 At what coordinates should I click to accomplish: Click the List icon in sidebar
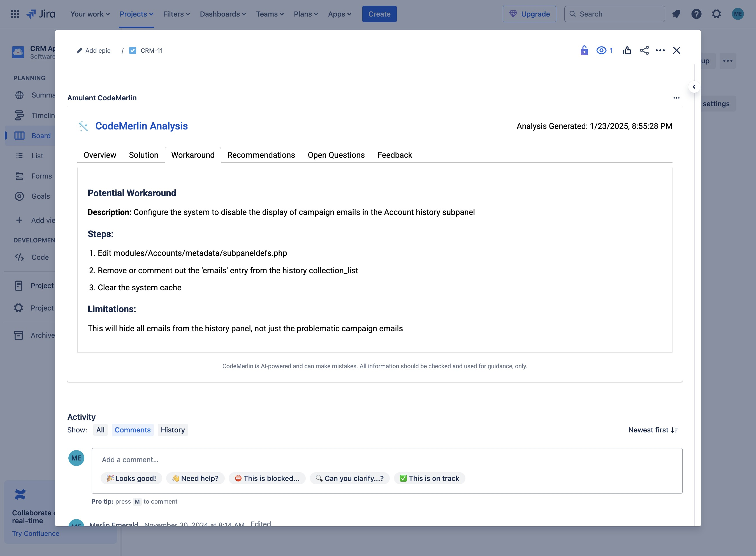[x=20, y=156]
